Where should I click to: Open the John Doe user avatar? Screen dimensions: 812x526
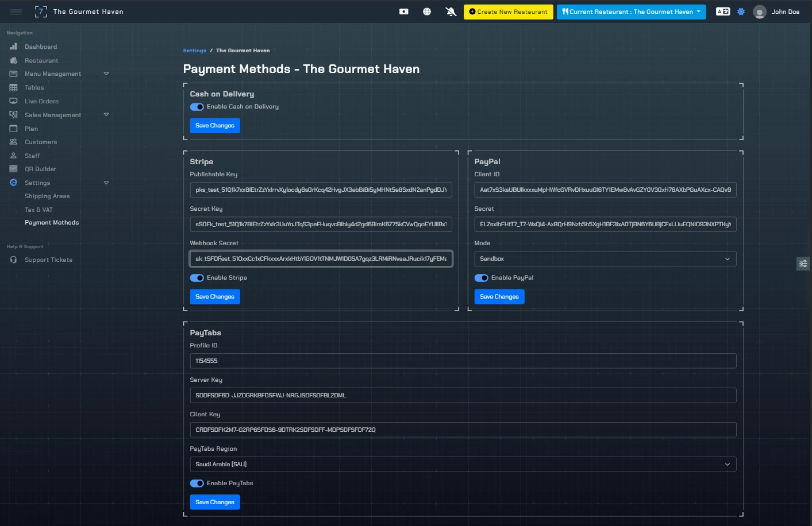(760, 11)
